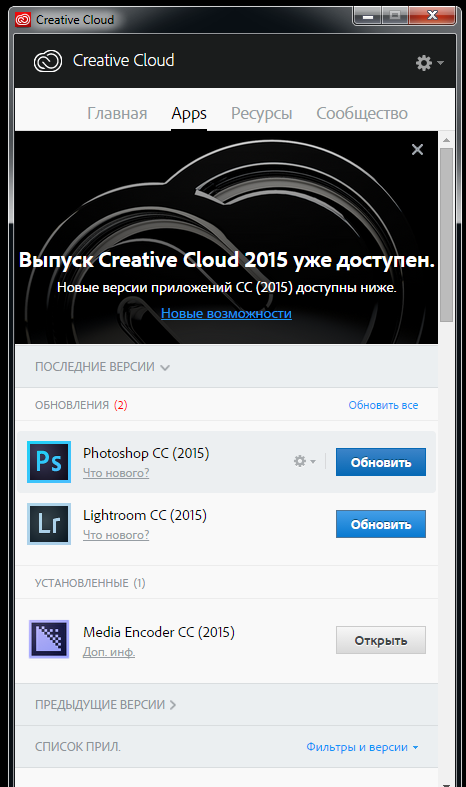Screen dimensions: 466x787
Task: Click the vertical scrollbar thumb
Action: point(446,235)
